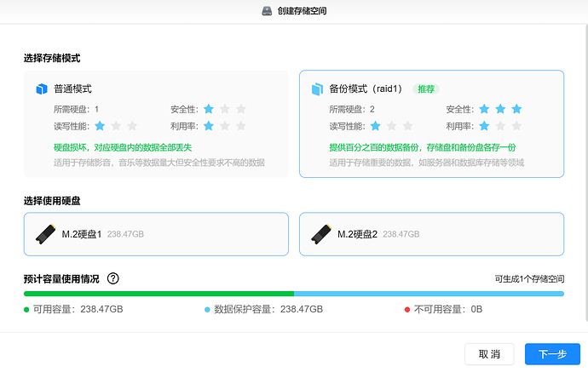Image resolution: width=588 pixels, height=372 pixels.
Task: Click the green 推荐 badge
Action: tap(426, 89)
